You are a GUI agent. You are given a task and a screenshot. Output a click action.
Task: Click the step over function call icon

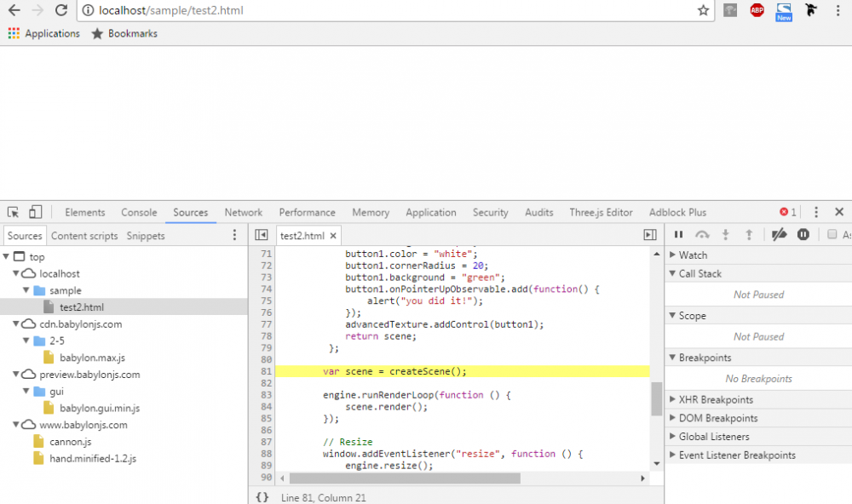pos(702,235)
